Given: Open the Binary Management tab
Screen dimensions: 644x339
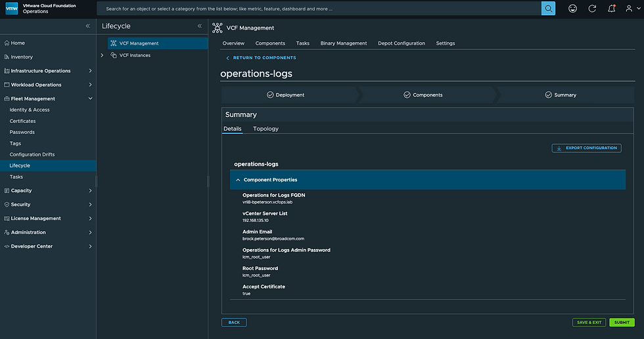Looking at the screenshot, I should (x=344, y=43).
